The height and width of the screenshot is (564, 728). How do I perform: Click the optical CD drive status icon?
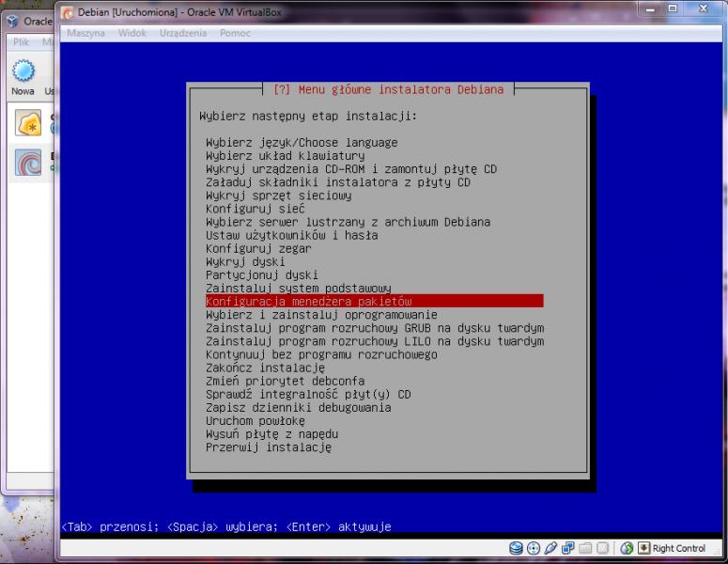click(534, 548)
